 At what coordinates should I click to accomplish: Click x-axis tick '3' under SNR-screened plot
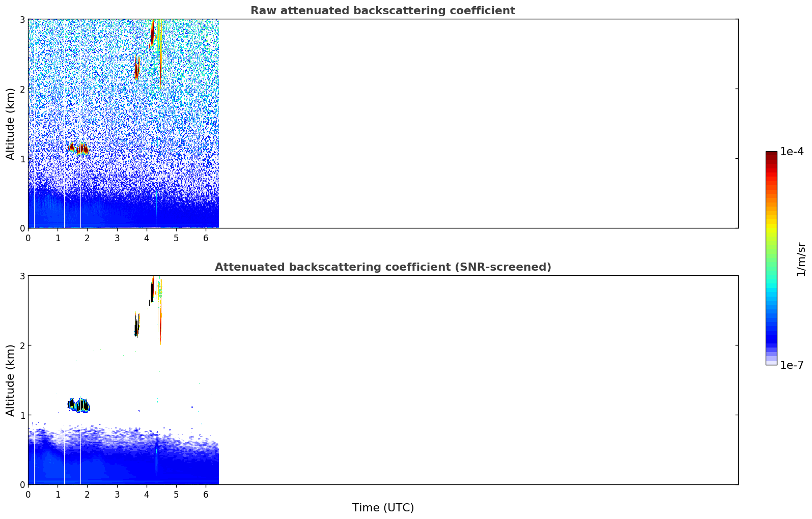point(117,494)
